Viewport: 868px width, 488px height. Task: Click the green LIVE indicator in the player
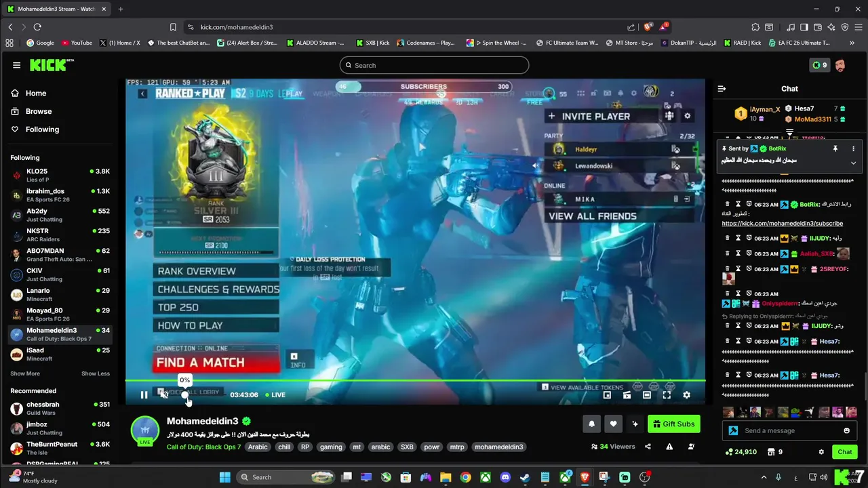point(275,394)
